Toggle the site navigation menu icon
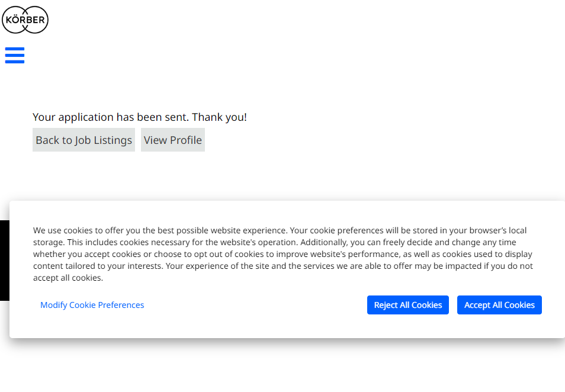 tap(15, 55)
